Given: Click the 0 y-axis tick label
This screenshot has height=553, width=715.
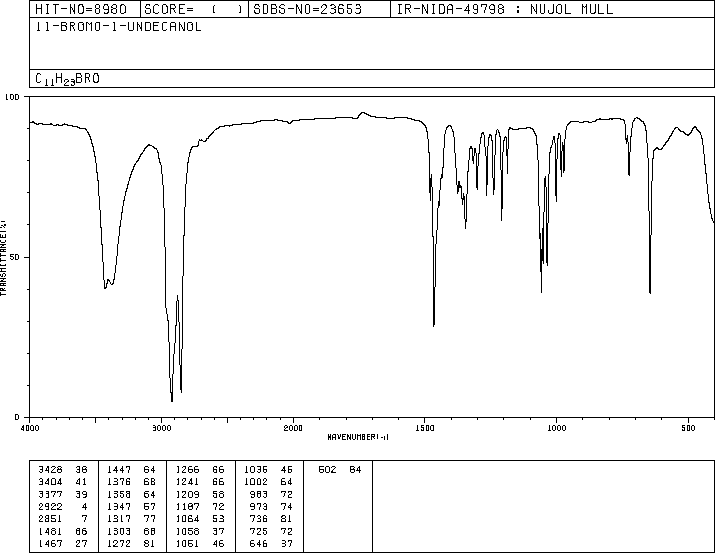Looking at the screenshot, I should [17, 417].
